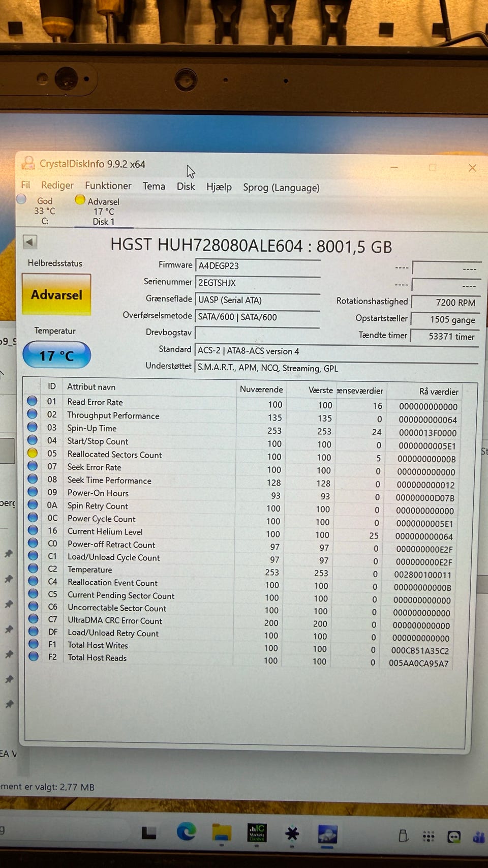
Task: Click the Tændte timer field showing 53371 timer
Action: (x=445, y=336)
